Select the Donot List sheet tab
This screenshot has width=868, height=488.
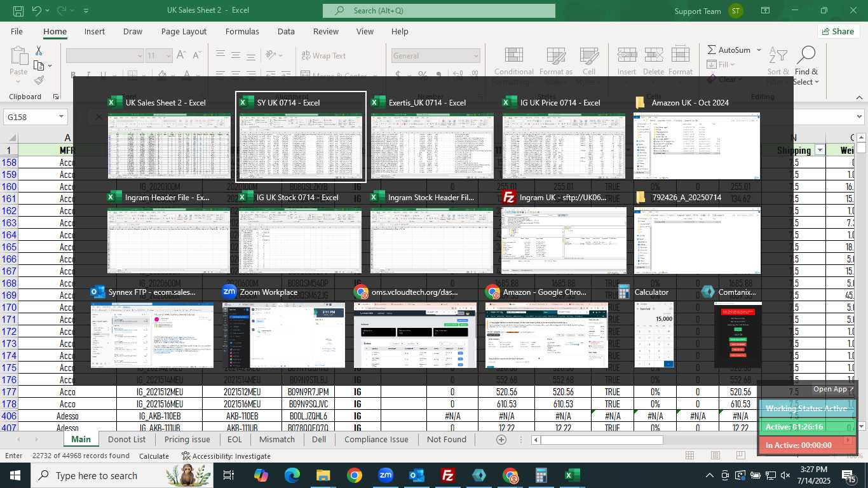[x=126, y=439]
